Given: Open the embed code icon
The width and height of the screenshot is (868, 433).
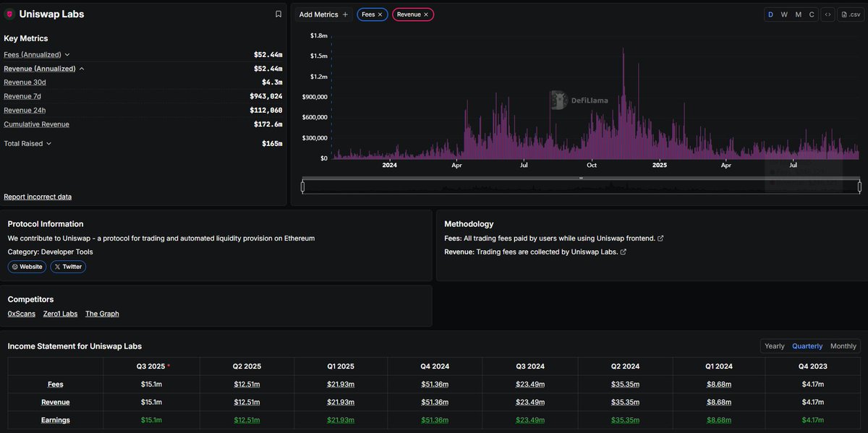Looking at the screenshot, I should (827, 14).
